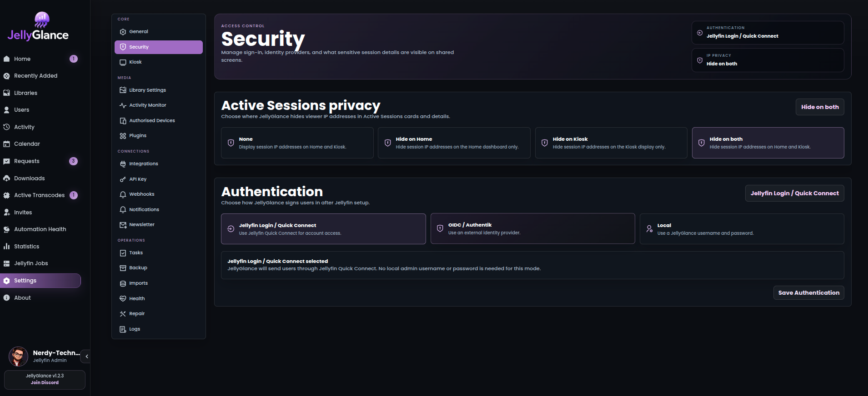This screenshot has width=868, height=396.
Task: Click the Statistics bar chart icon
Action: pyautogui.click(x=6, y=247)
